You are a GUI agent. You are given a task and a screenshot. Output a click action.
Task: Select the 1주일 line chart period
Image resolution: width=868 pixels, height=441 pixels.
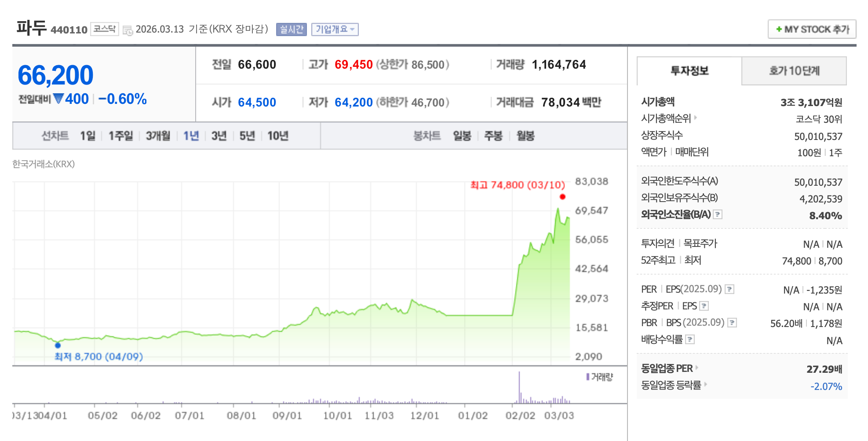point(120,136)
